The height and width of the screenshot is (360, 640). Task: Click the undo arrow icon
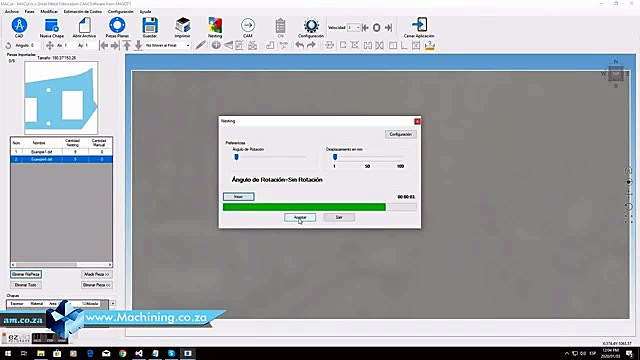point(300,45)
